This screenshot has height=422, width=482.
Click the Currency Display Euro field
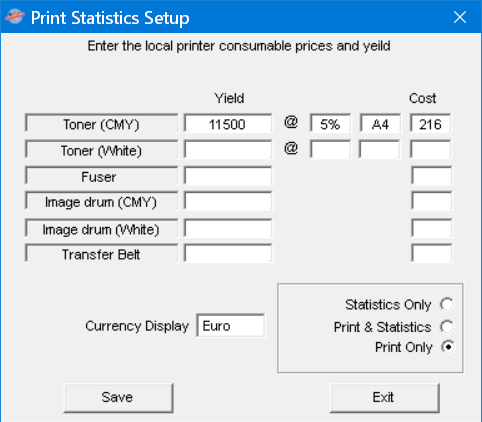[231, 325]
